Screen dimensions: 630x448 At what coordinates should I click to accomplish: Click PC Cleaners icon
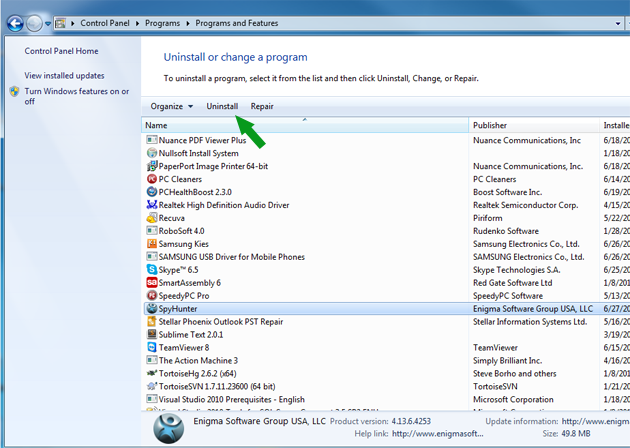tap(152, 179)
